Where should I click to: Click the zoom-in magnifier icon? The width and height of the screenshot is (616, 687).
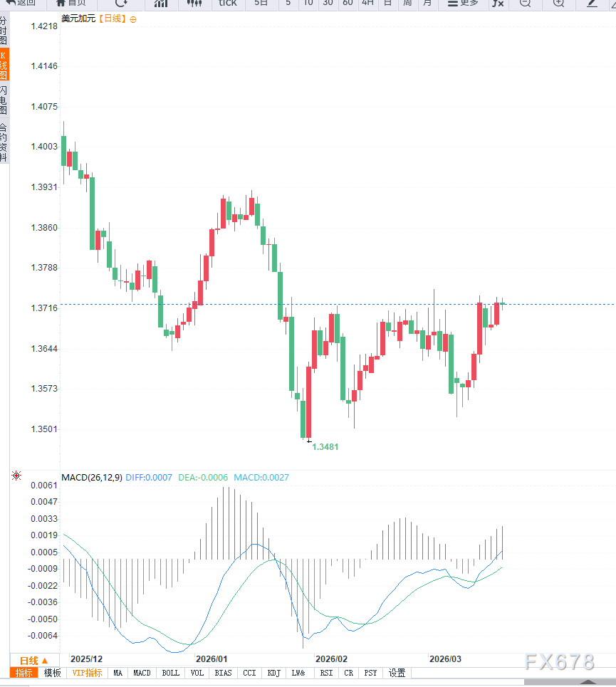[559, 4]
